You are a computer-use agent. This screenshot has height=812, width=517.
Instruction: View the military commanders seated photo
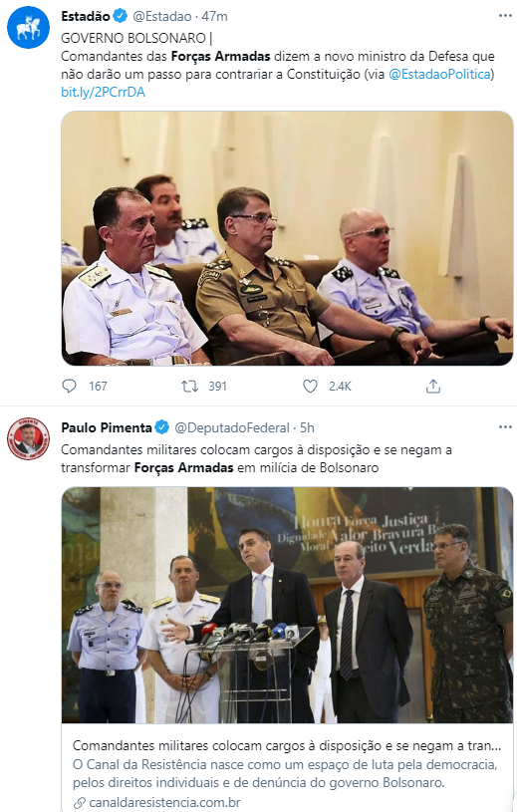[x=287, y=238]
